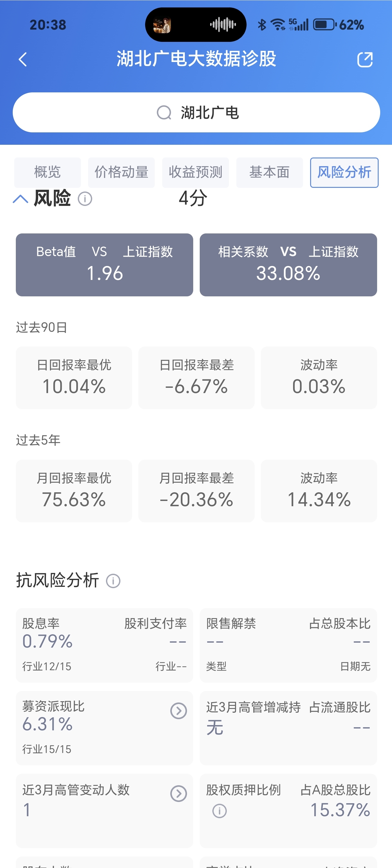Viewport: 392px width, 868px height.
Task: Tap the 湖北广电 search field
Action: (x=196, y=113)
